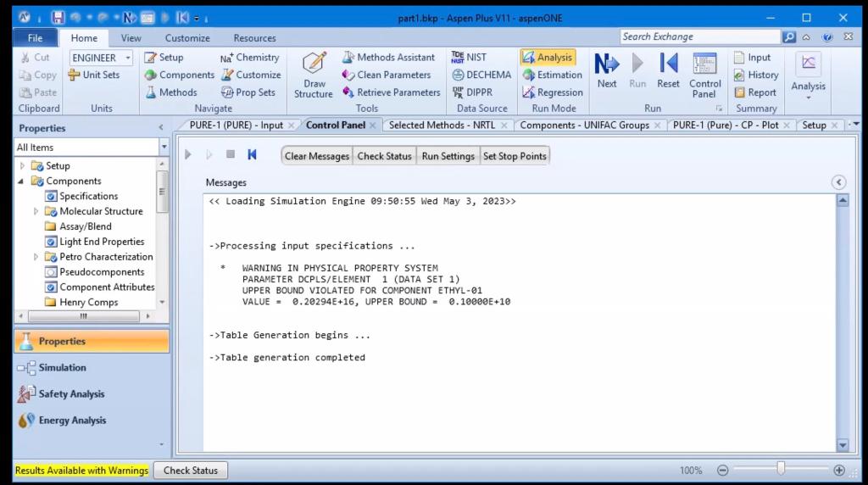
Task: Open Run Settings
Action: 448,156
